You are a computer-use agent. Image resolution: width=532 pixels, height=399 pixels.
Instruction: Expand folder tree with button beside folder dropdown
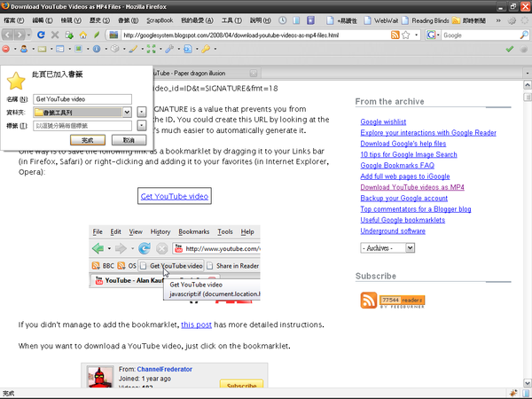(142, 113)
